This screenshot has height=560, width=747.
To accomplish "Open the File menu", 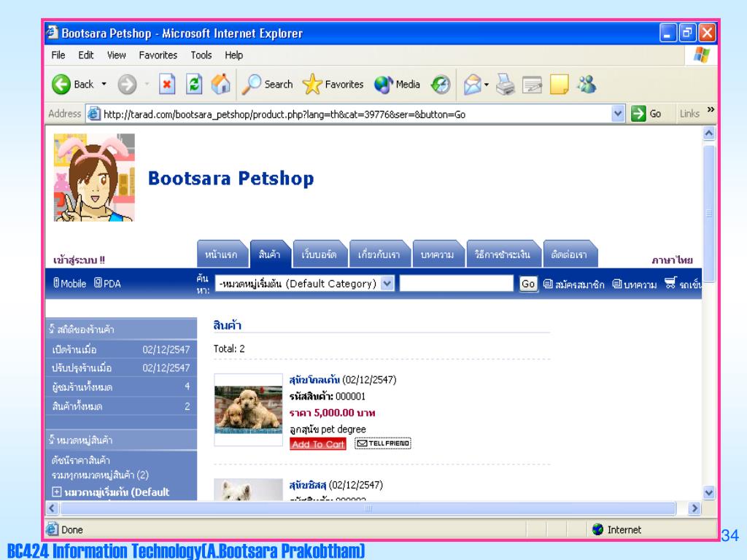I will (58, 55).
